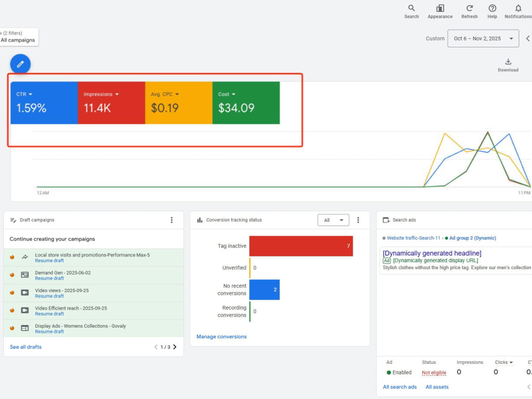Click the Search ads card icon
Screen dimensions: 532x399
(386, 220)
